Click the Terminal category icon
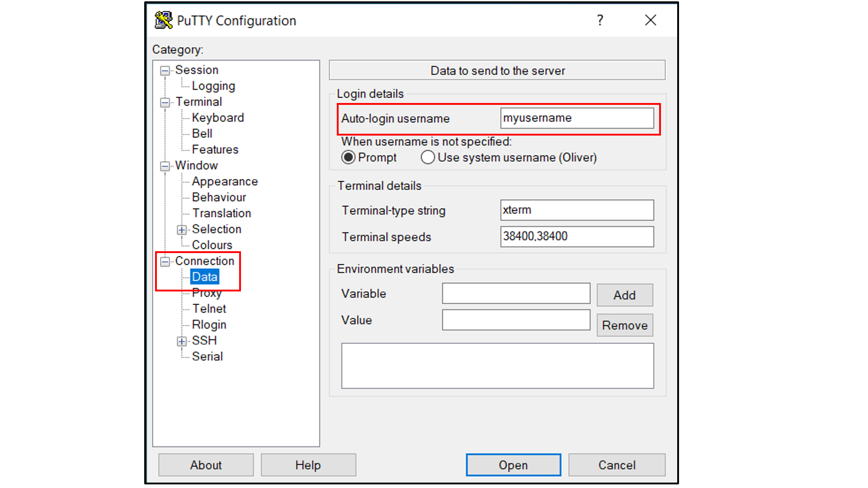868x488 pixels. [x=168, y=102]
